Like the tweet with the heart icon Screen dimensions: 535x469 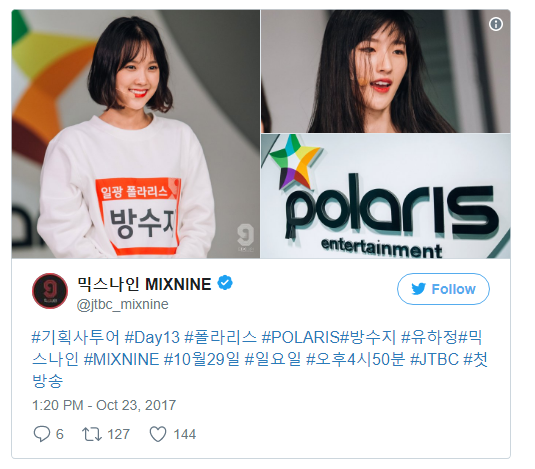click(x=158, y=434)
